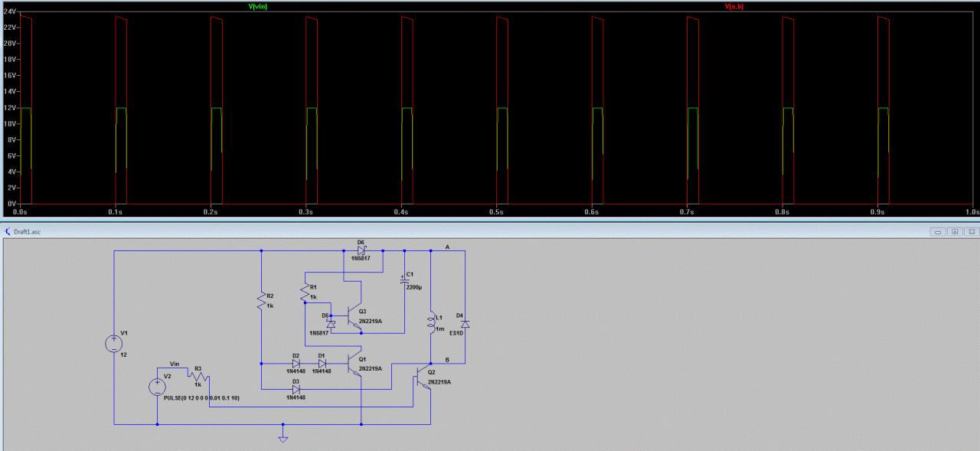Click the 1N4148 label under D3
The width and height of the screenshot is (980, 451).
pos(296,397)
